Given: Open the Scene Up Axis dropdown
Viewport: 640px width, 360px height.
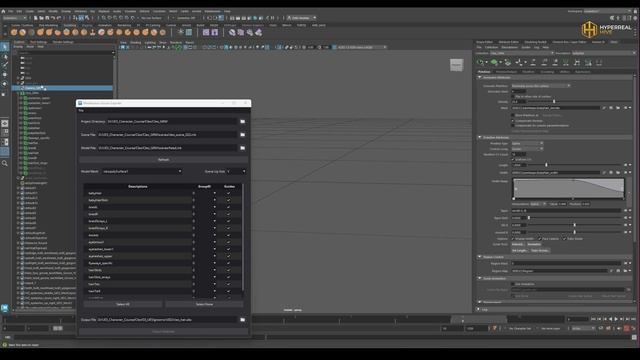Looking at the screenshot, I should (236, 171).
